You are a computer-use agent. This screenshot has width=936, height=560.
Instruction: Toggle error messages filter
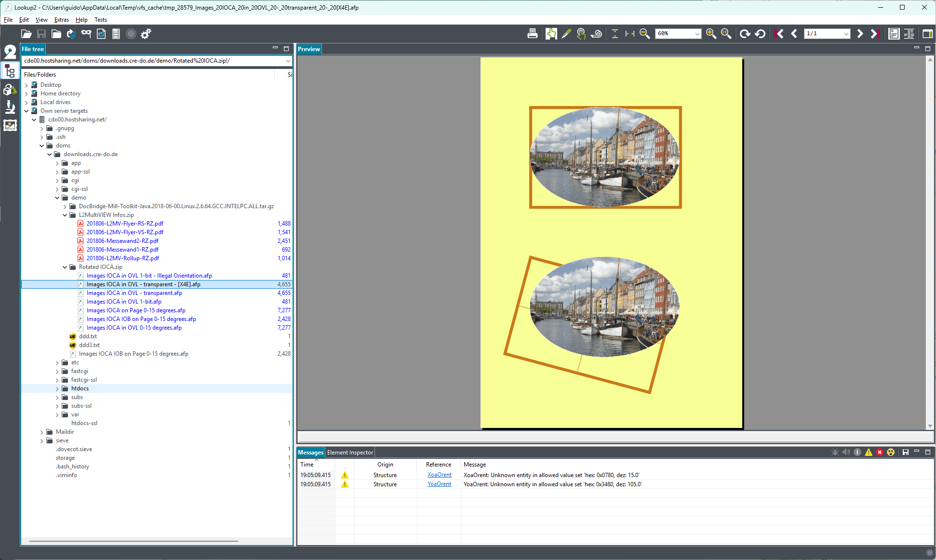tap(880, 452)
